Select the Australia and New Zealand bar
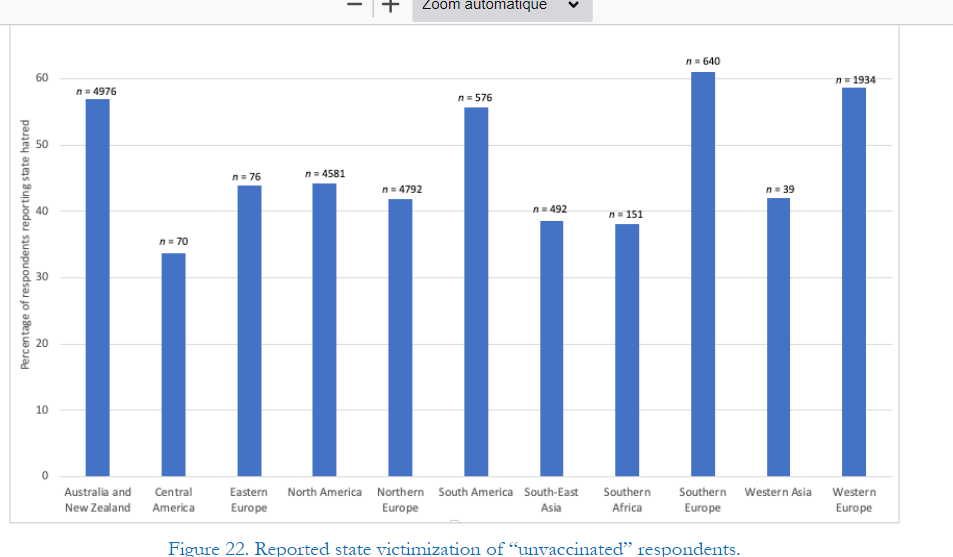 pos(97,288)
